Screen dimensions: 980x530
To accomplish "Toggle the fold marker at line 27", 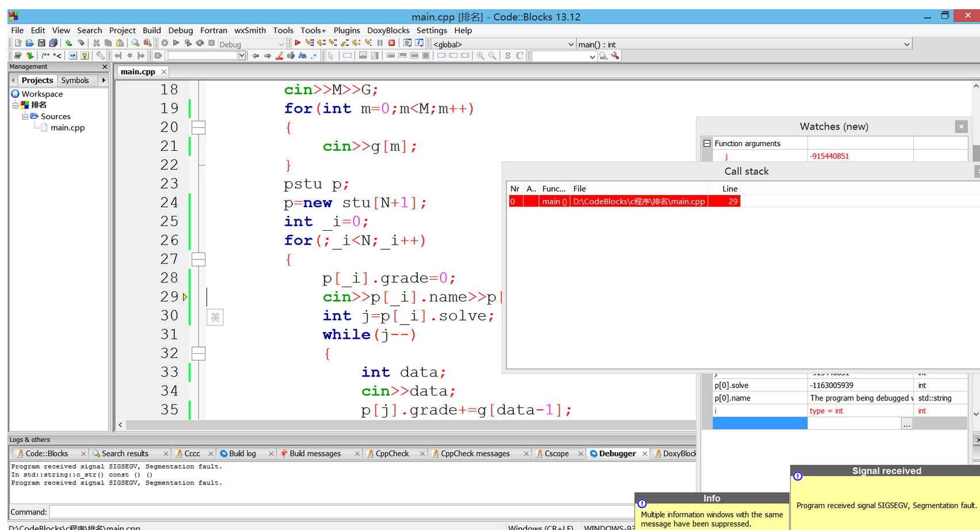I will (x=198, y=259).
